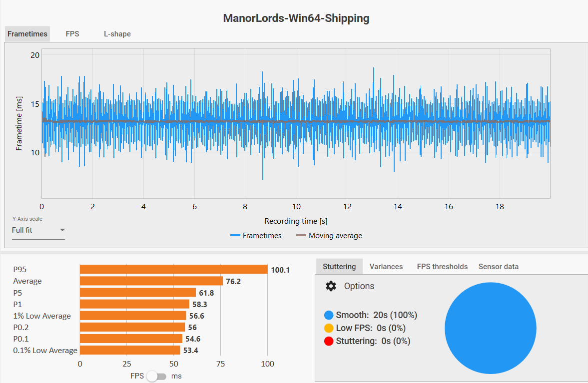Click the blue Smooth legend dot
The height and width of the screenshot is (383, 588).
tap(329, 315)
